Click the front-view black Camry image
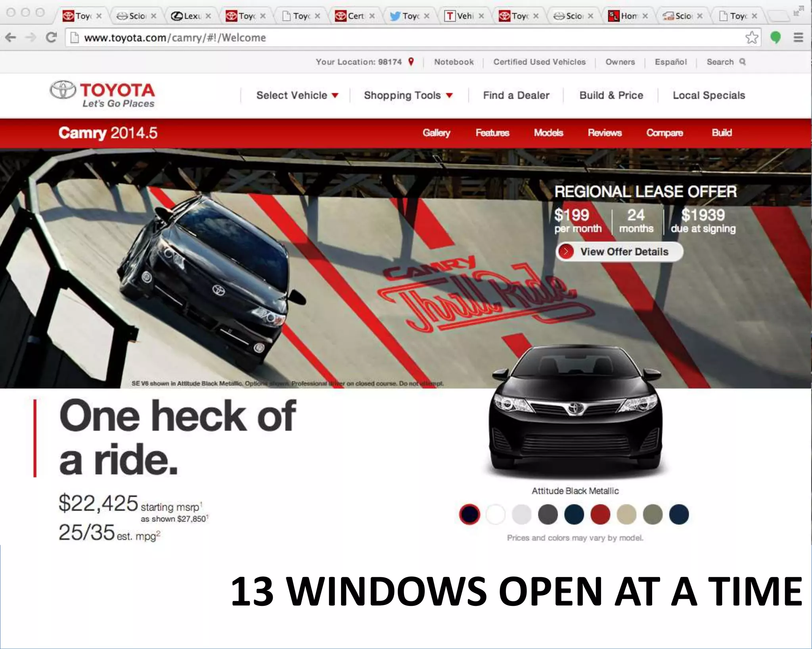The height and width of the screenshot is (649, 812). click(x=576, y=410)
